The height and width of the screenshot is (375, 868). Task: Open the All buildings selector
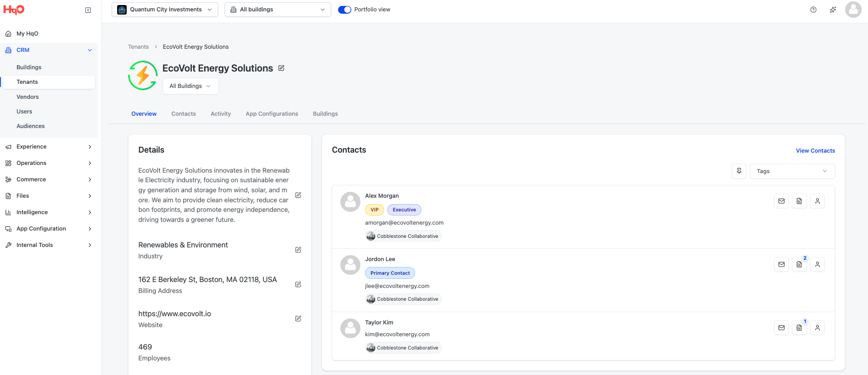tap(277, 10)
